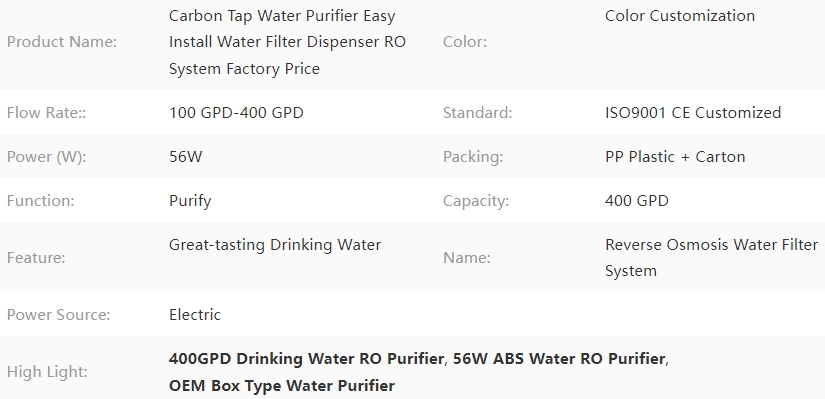Click the Power Source label
825x399 pixels.
click(x=58, y=315)
